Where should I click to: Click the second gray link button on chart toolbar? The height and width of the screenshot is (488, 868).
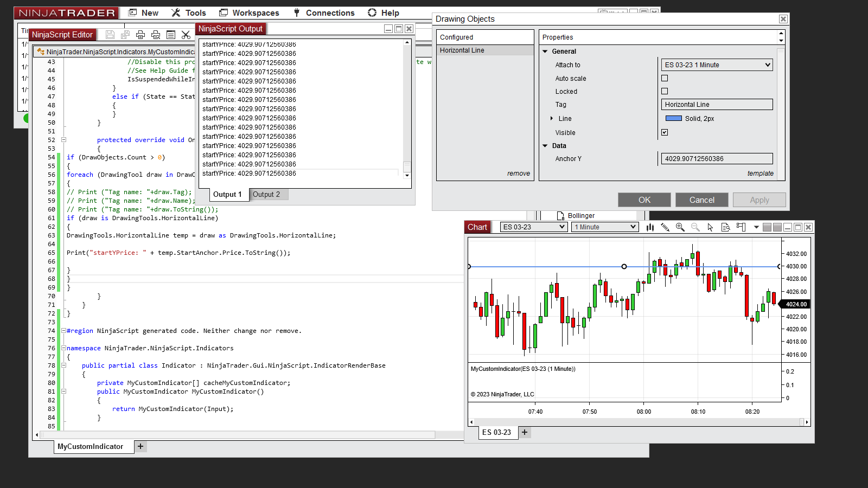pyautogui.click(x=777, y=227)
